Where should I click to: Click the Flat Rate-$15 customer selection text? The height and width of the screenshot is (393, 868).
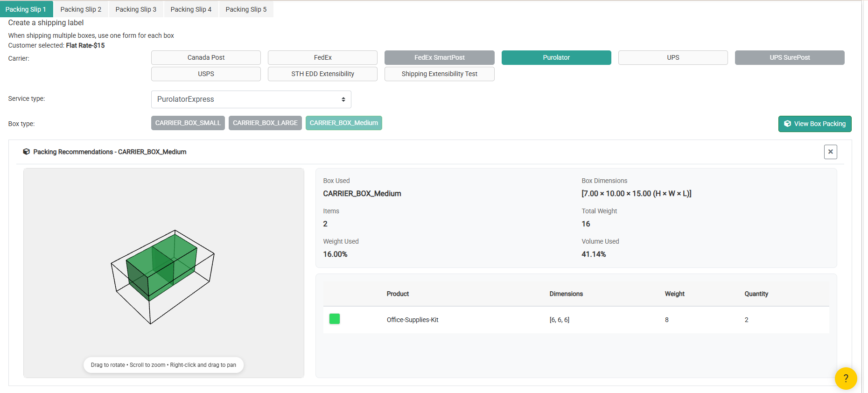tap(85, 45)
